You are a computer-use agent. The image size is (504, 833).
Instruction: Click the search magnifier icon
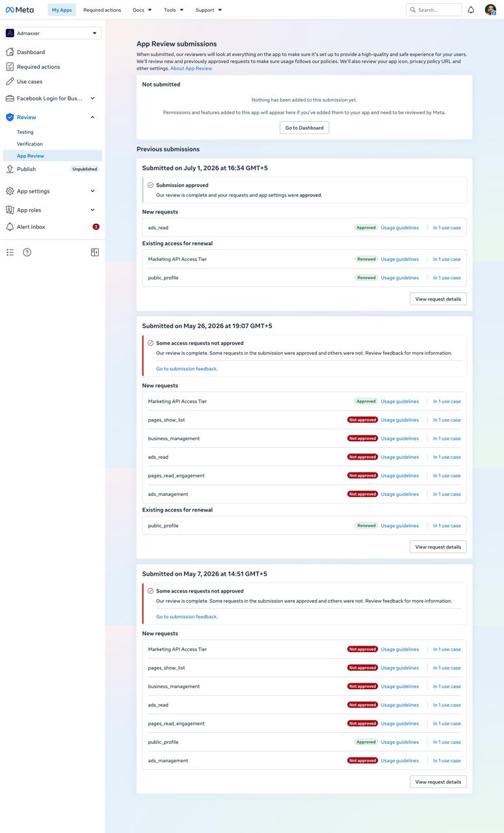click(x=413, y=10)
